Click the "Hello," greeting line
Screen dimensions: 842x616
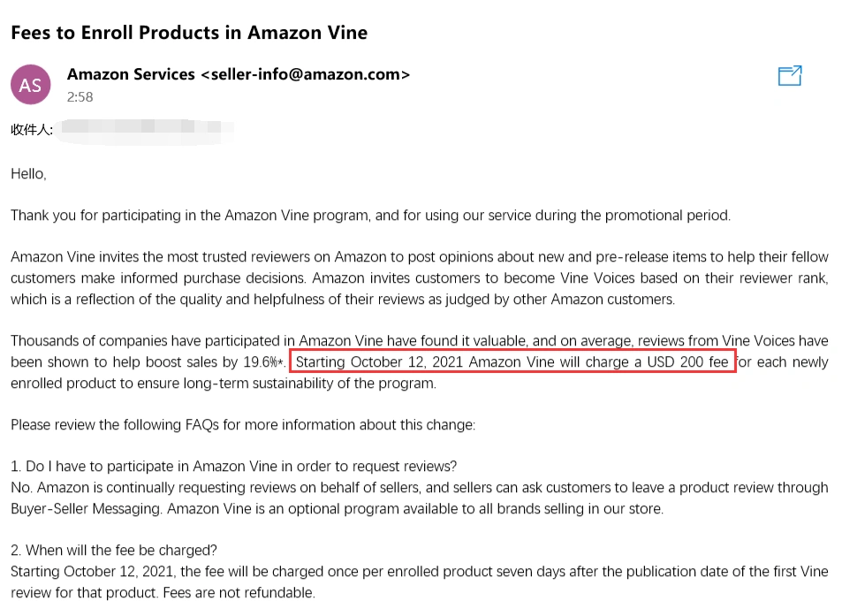28,174
